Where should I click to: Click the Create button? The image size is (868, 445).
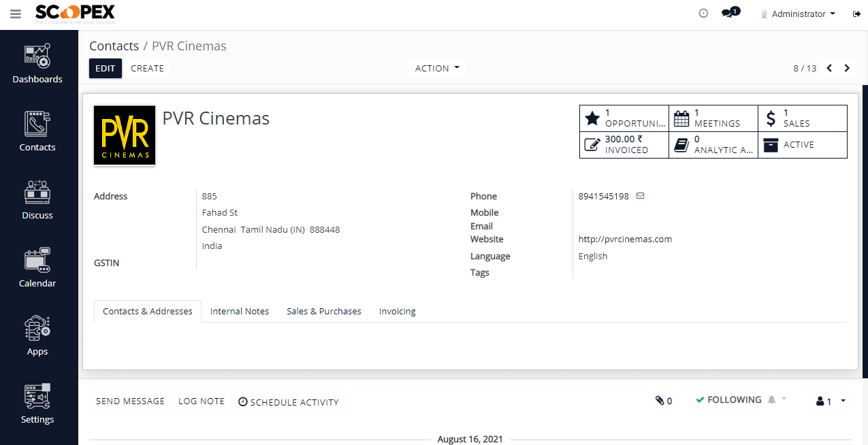(x=147, y=68)
